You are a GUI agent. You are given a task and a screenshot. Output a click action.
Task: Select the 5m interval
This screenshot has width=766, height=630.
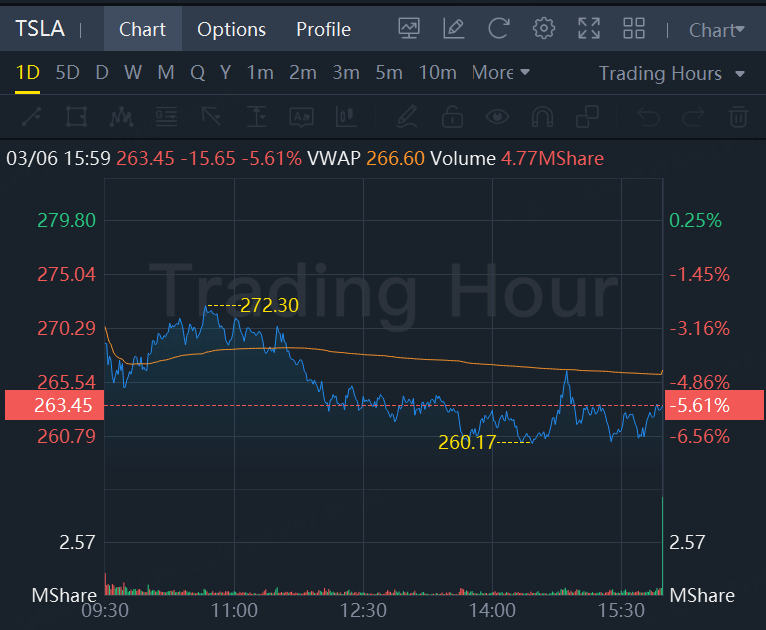coord(389,72)
